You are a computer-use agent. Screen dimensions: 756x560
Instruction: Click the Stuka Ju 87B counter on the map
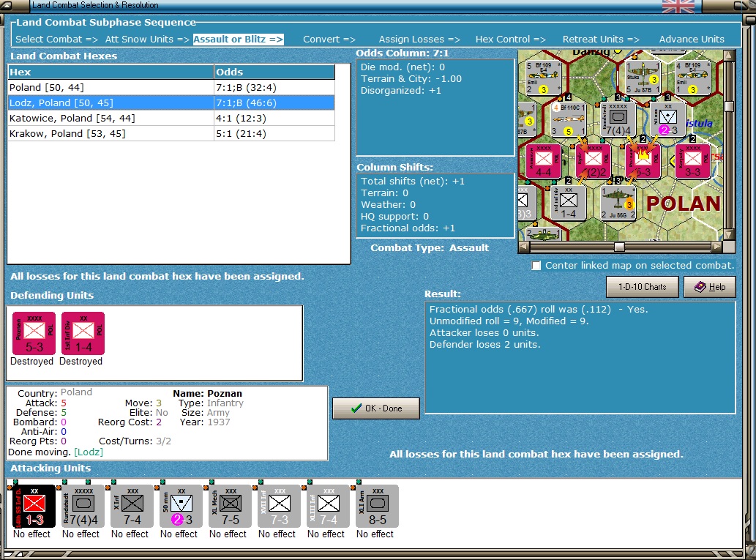(643, 77)
